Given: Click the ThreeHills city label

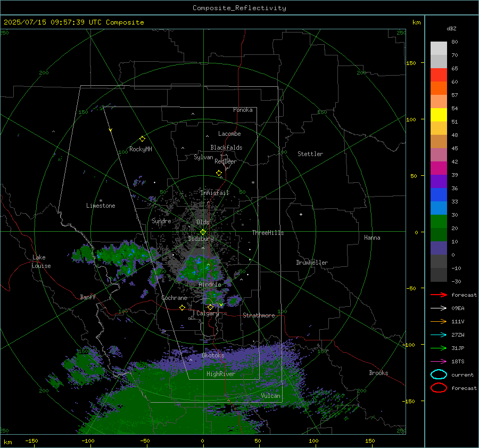Looking at the screenshot, I should point(268,233).
